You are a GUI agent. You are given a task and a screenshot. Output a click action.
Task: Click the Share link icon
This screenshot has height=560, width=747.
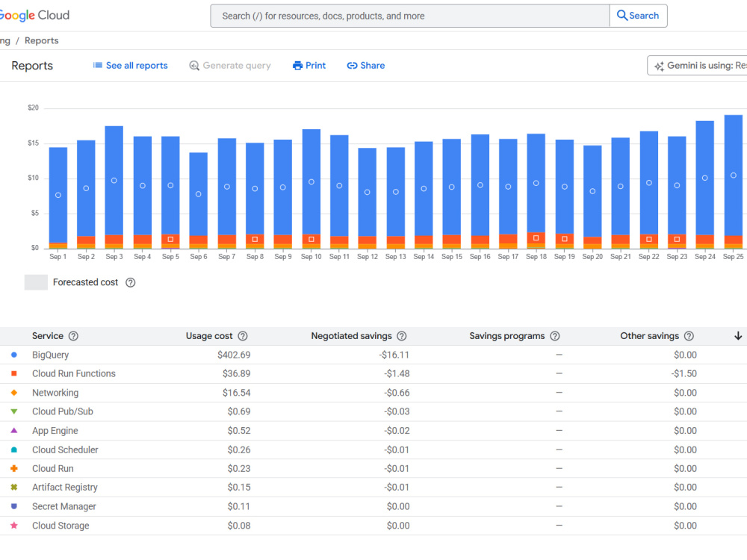[352, 66]
